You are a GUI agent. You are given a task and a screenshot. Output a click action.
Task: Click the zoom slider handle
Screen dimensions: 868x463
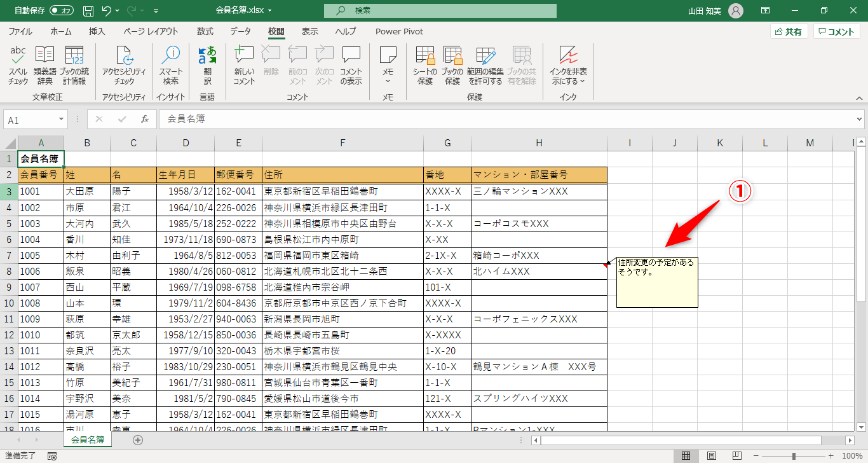tap(794, 456)
